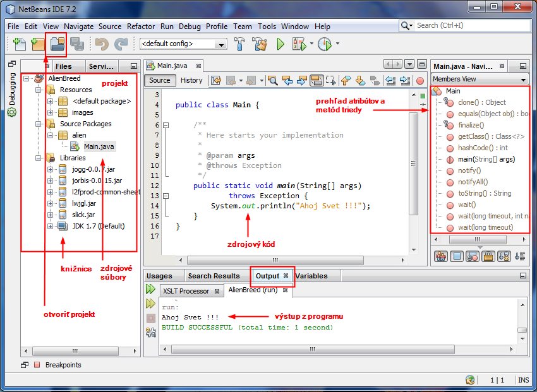Open the Navigate menu
Screen dimensions: 537x392
click(78, 27)
